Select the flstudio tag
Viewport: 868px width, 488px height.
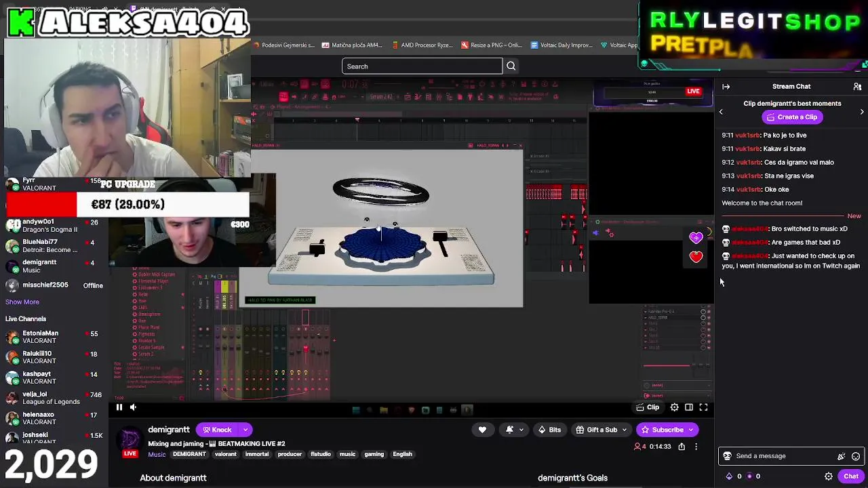coord(321,454)
